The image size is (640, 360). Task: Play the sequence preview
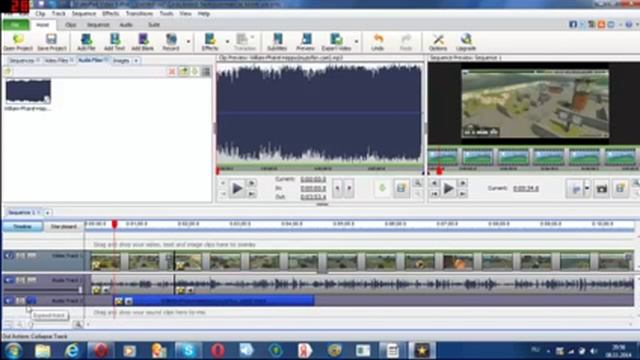click(x=448, y=189)
